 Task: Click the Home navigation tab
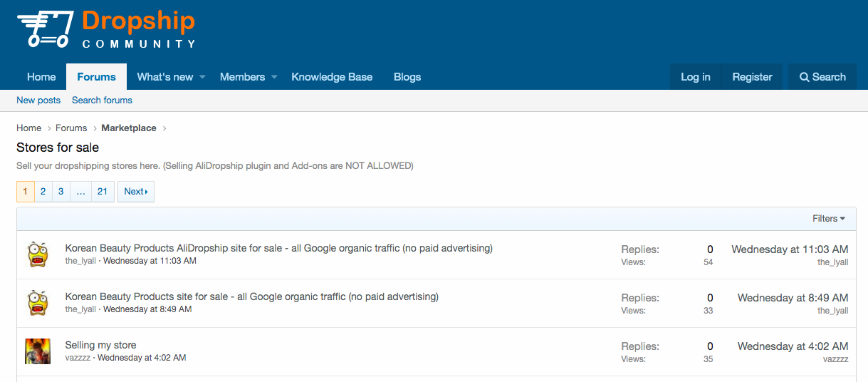click(41, 77)
